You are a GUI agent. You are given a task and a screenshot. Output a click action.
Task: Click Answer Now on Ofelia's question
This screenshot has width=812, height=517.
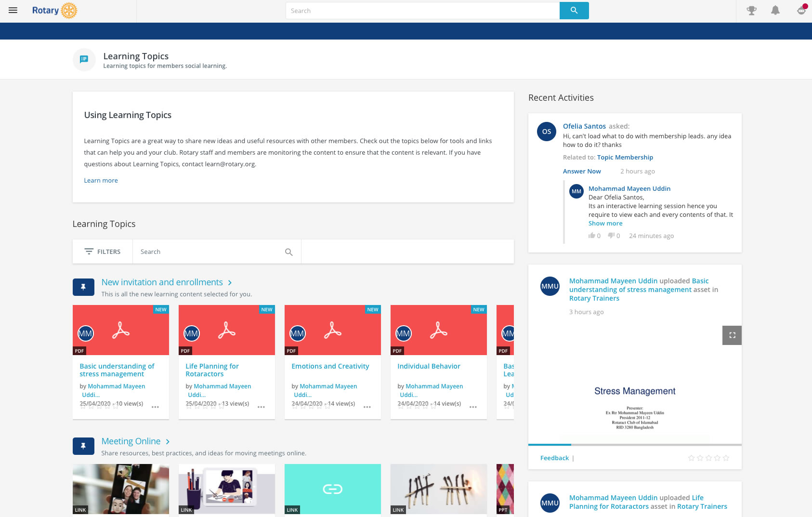582,171
